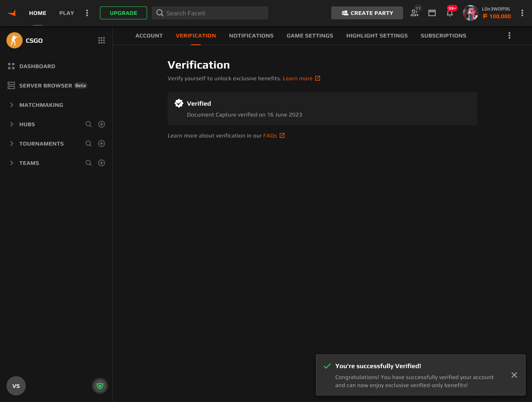Screen dimensions: 532x402
Task: Click the Create Party button
Action: click(367, 13)
